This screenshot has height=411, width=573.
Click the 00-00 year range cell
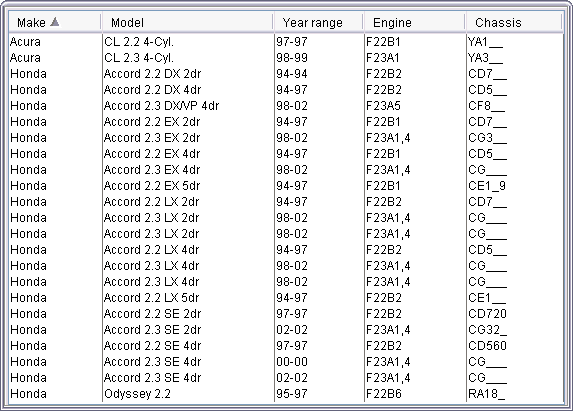click(x=319, y=362)
